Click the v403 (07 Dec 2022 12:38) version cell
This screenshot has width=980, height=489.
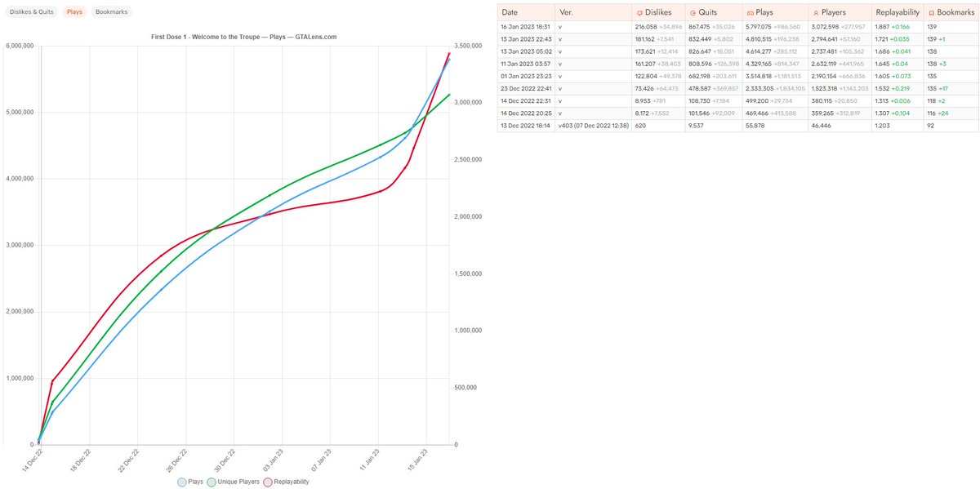592,126
